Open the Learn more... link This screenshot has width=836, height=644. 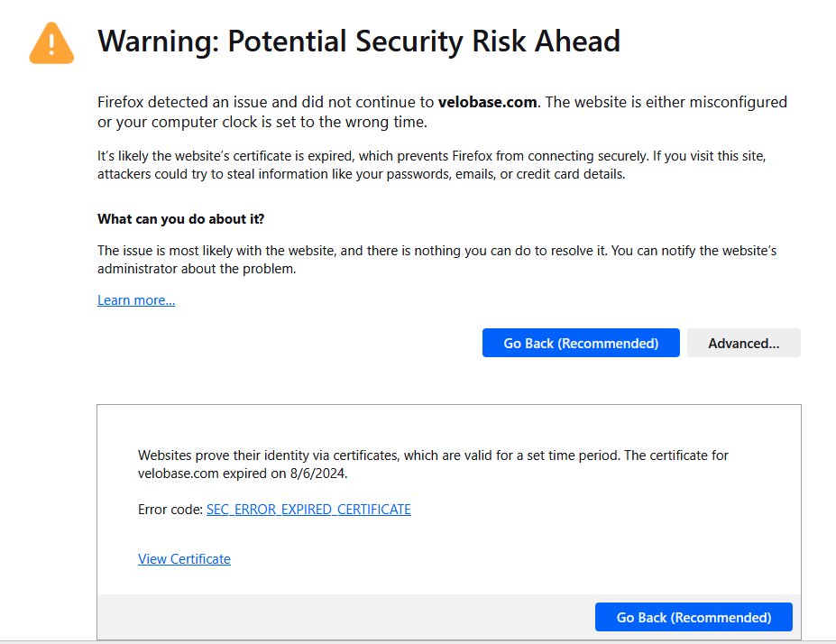pos(136,300)
